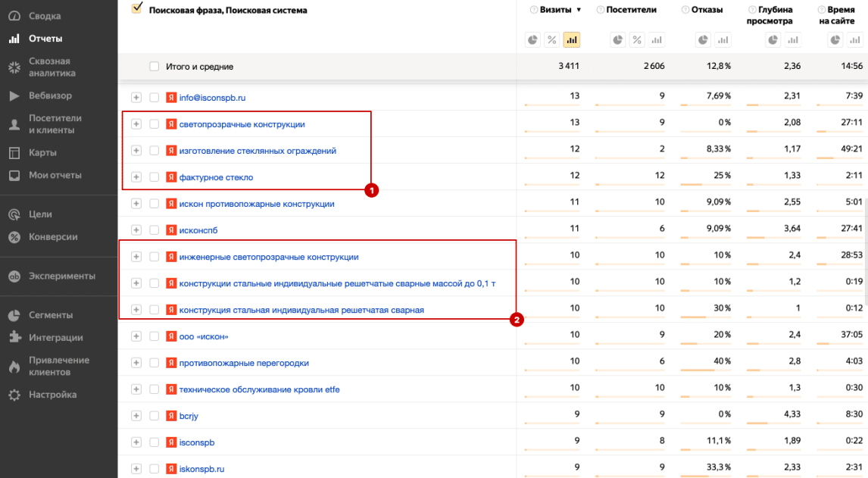The width and height of the screenshot is (868, 478).
Task: Tick the checkbox for фактурное стекло
Action: point(155,177)
